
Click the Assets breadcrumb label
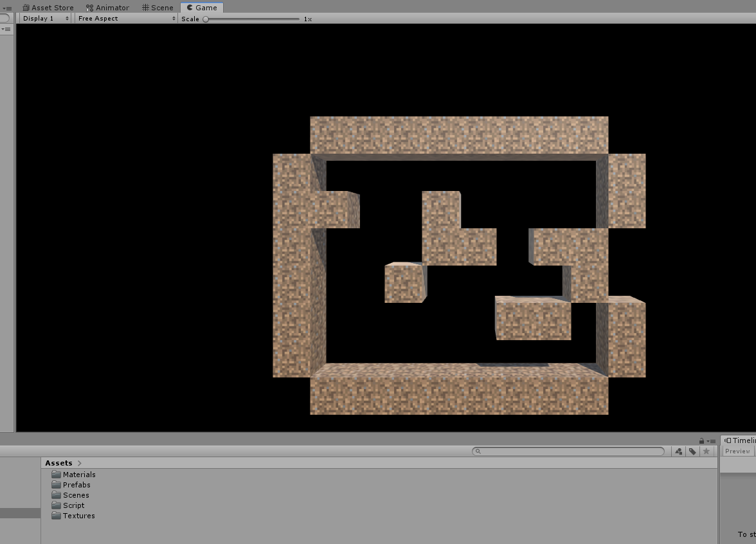[57, 462]
